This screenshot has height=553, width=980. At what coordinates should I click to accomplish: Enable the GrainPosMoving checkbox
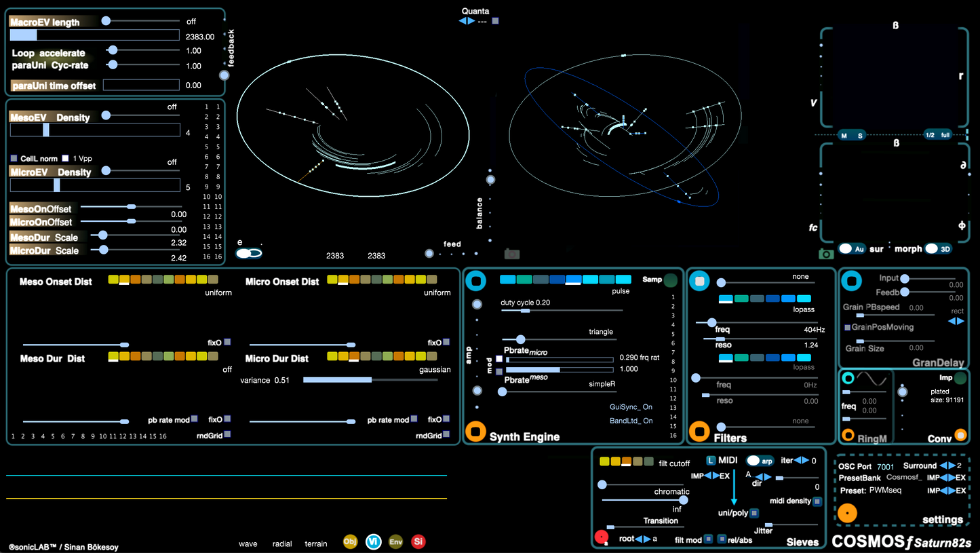(x=848, y=328)
